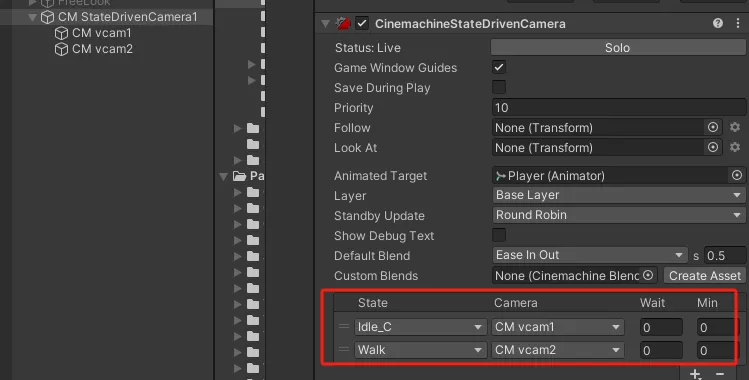This screenshot has height=380, width=749.
Task: Open the Follow target object picker
Action: [x=713, y=127]
